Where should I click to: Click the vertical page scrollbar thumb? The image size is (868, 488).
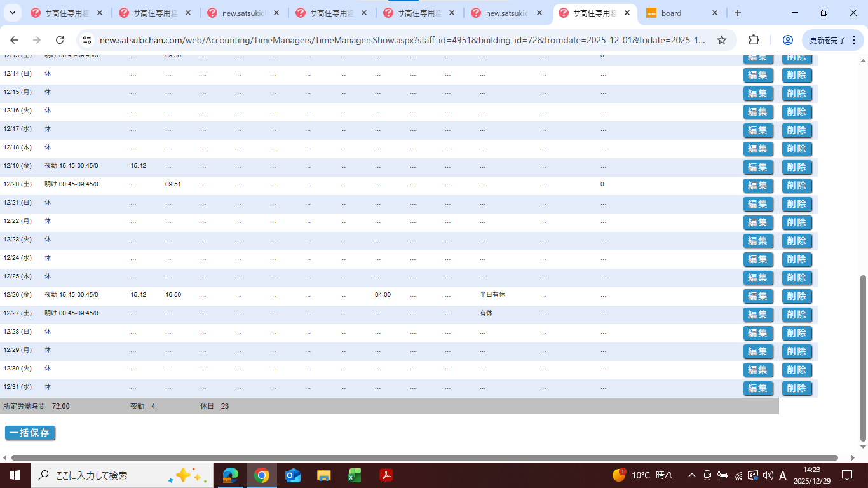862,358
